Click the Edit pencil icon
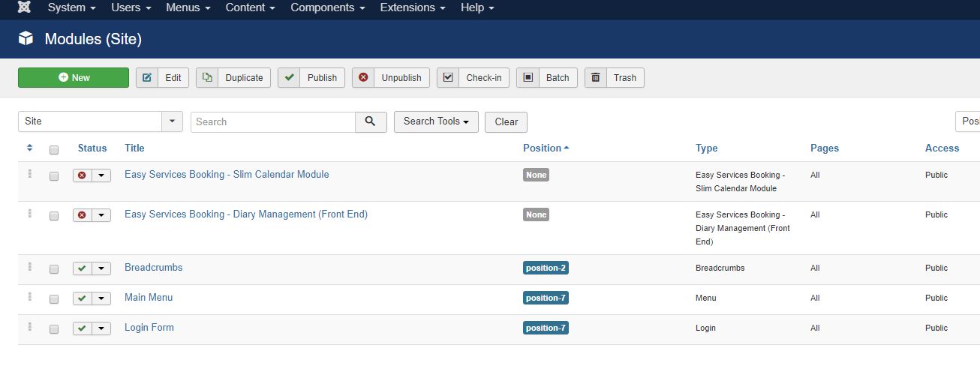Image resolution: width=980 pixels, height=381 pixels. click(x=147, y=77)
